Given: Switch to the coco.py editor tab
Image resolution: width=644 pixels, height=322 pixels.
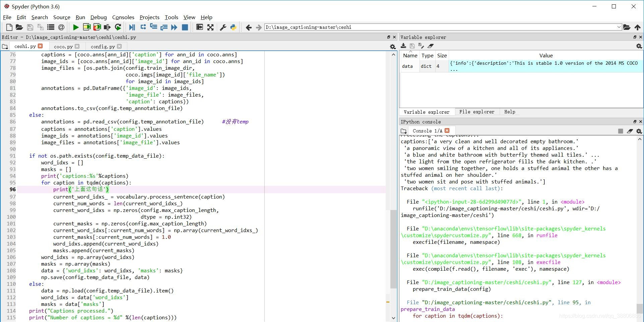Looking at the screenshot, I should pyautogui.click(x=63, y=46).
